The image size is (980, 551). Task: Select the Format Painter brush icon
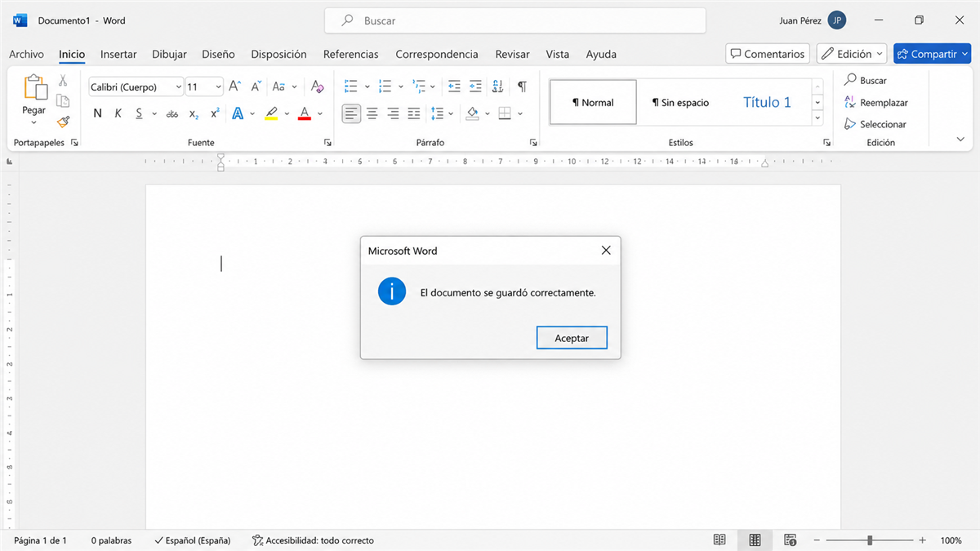click(x=63, y=122)
